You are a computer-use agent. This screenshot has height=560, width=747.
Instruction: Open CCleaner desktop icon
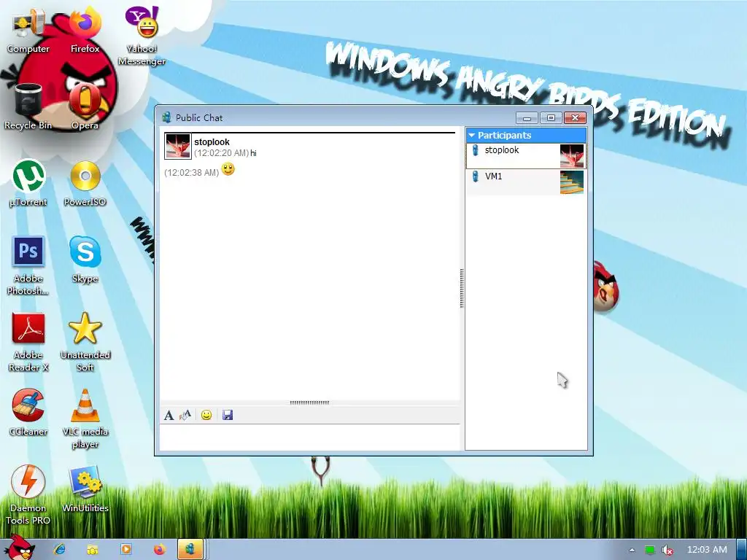tap(28, 413)
